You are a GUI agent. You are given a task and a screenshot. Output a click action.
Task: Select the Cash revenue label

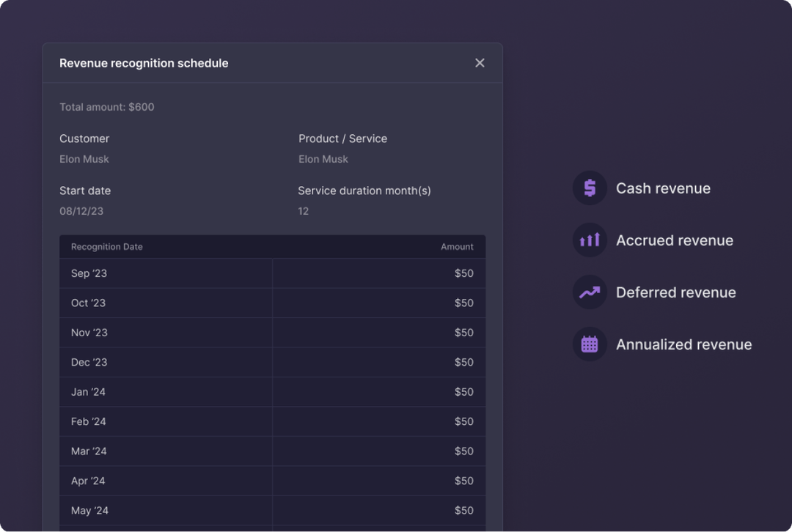click(663, 188)
